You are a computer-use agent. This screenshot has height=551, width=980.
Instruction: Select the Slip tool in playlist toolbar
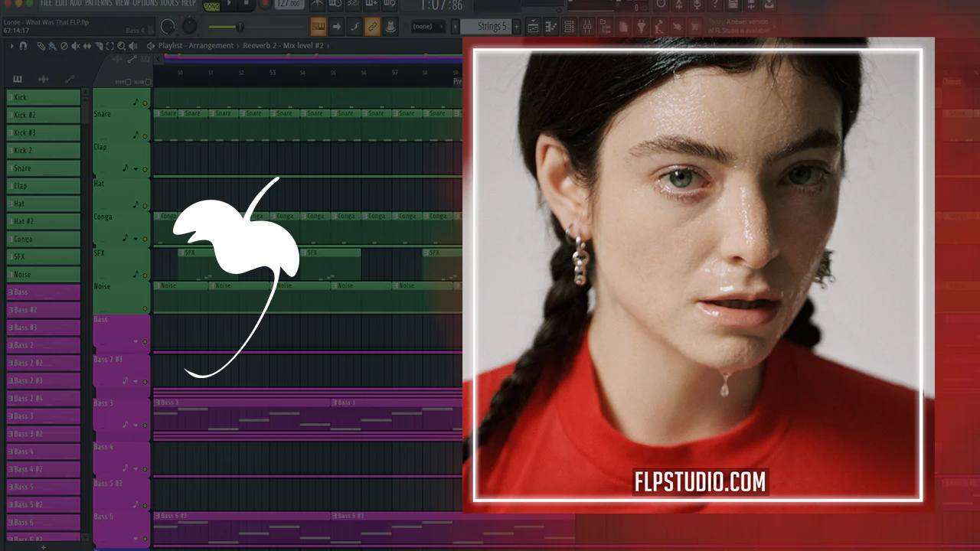pos(87,46)
